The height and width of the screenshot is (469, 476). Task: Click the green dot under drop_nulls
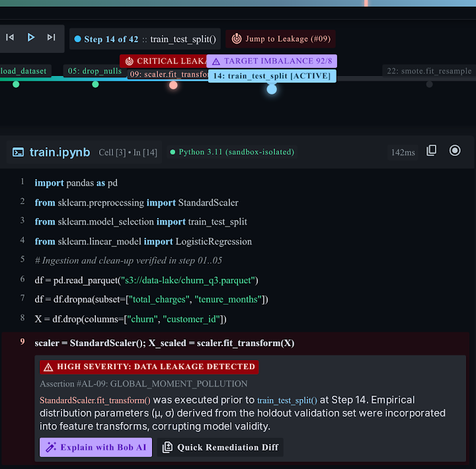95,85
